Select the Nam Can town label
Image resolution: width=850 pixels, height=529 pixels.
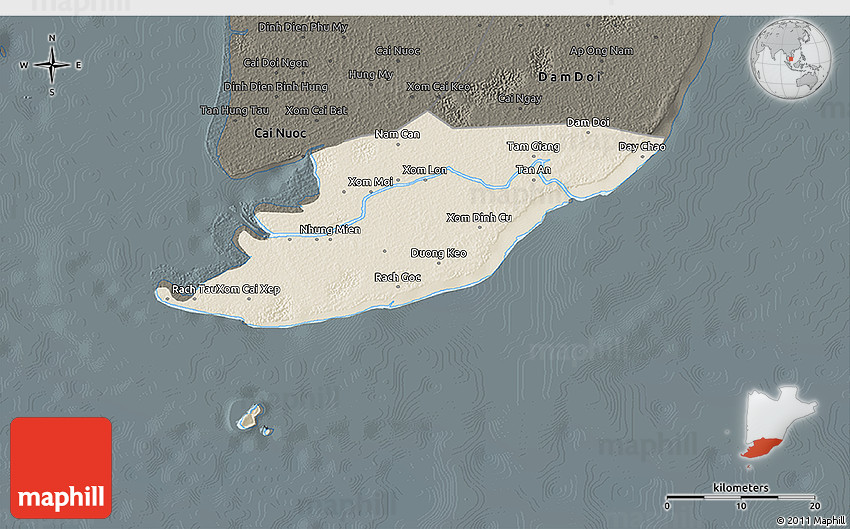[396, 134]
